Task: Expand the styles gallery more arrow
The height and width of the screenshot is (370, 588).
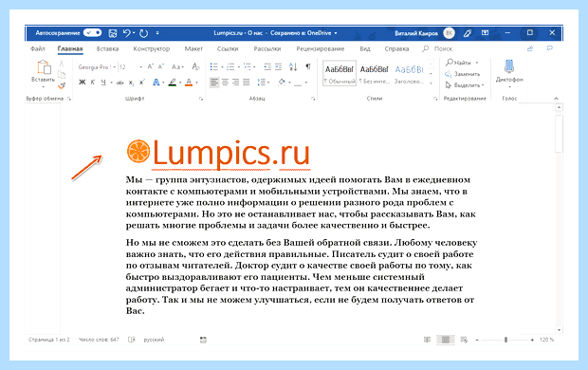Action: pos(431,83)
